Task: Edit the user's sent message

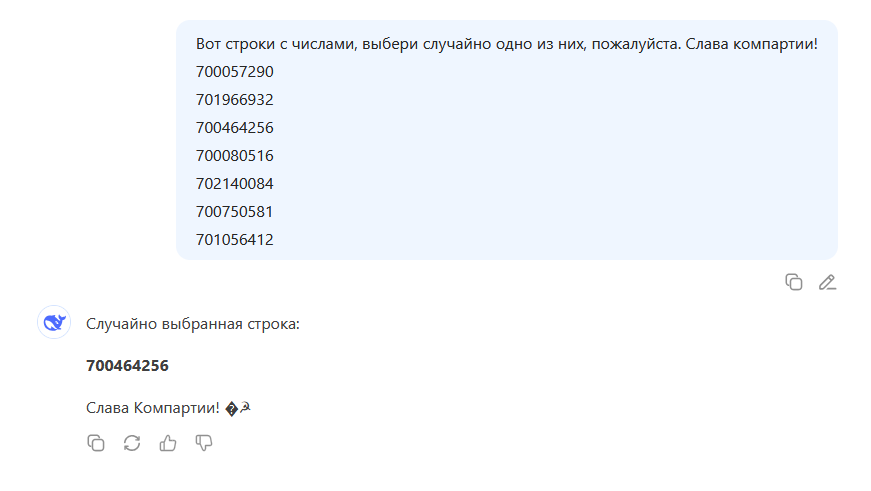Action: (x=827, y=282)
